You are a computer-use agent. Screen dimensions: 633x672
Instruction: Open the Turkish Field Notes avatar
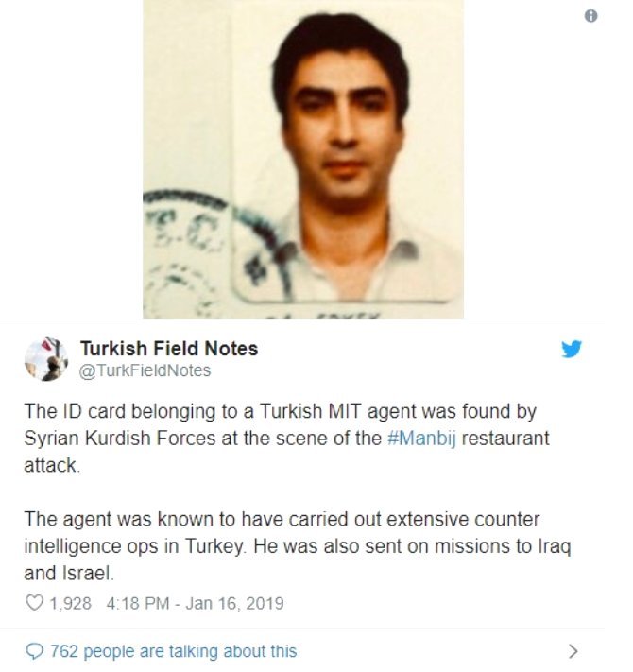point(46,359)
